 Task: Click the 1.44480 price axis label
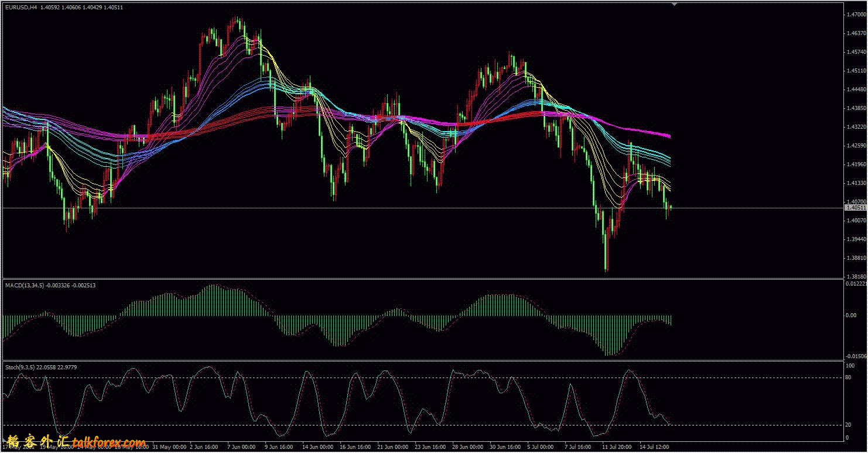[x=856, y=90]
